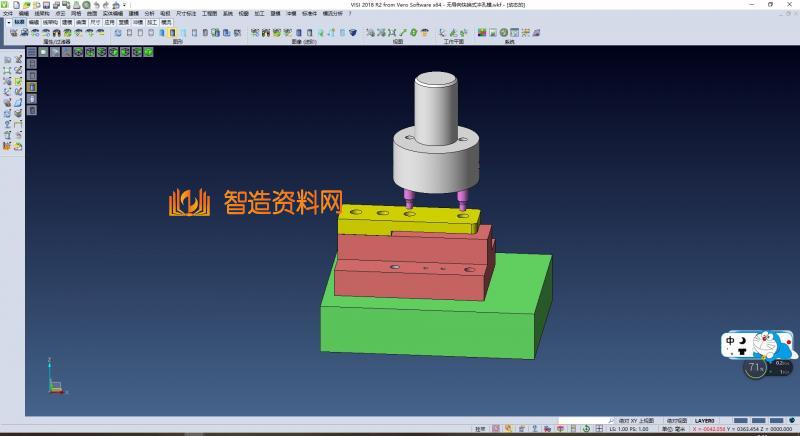This screenshot has width=800, height=436.
Task: Toggle the red car-like icon in status bar
Action: 547,429
